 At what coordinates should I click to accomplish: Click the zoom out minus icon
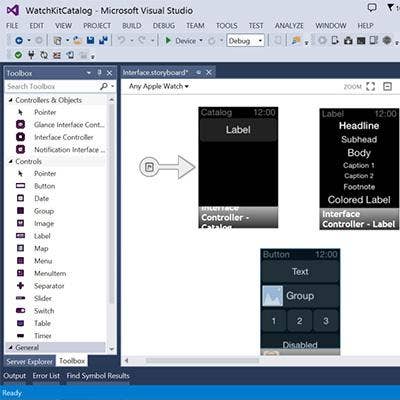tap(387, 87)
